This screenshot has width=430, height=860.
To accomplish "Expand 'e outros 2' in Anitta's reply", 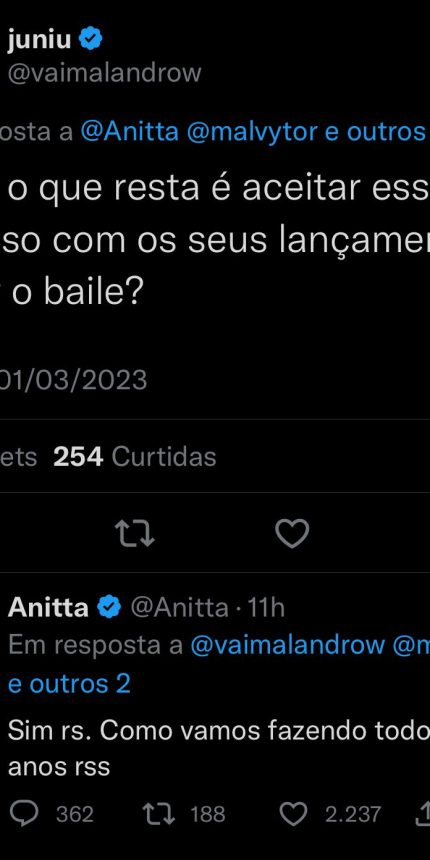I will (69, 684).
